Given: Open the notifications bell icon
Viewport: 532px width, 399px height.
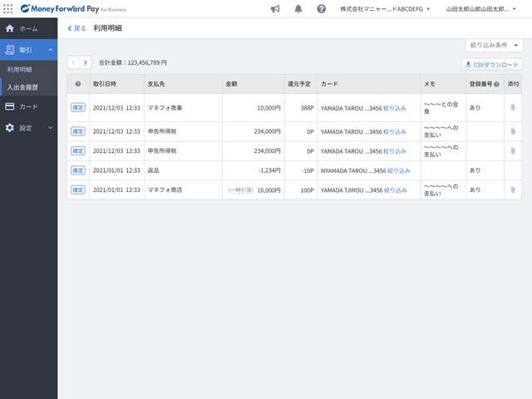Looking at the screenshot, I should click(298, 9).
